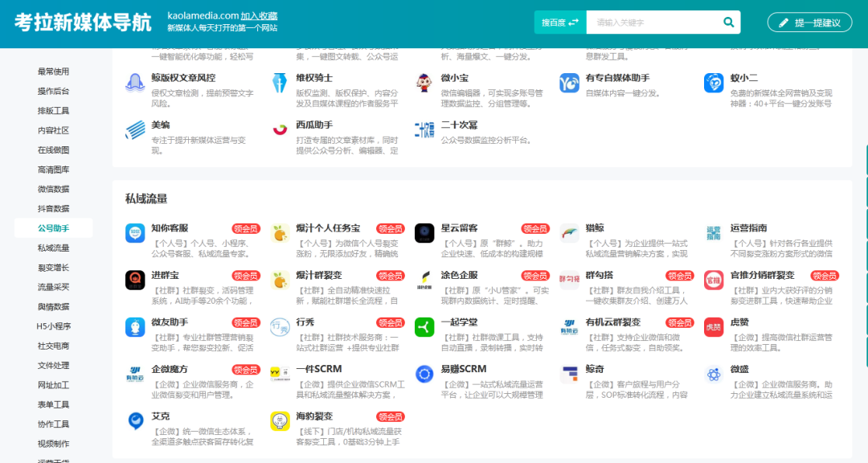Select 舆情数据 in the sidebar
The image size is (868, 463).
pyautogui.click(x=54, y=306)
